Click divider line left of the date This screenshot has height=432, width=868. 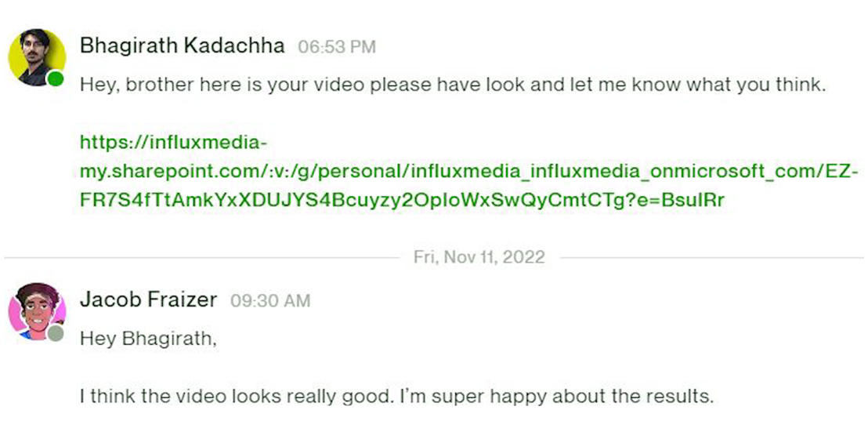pos(204,257)
